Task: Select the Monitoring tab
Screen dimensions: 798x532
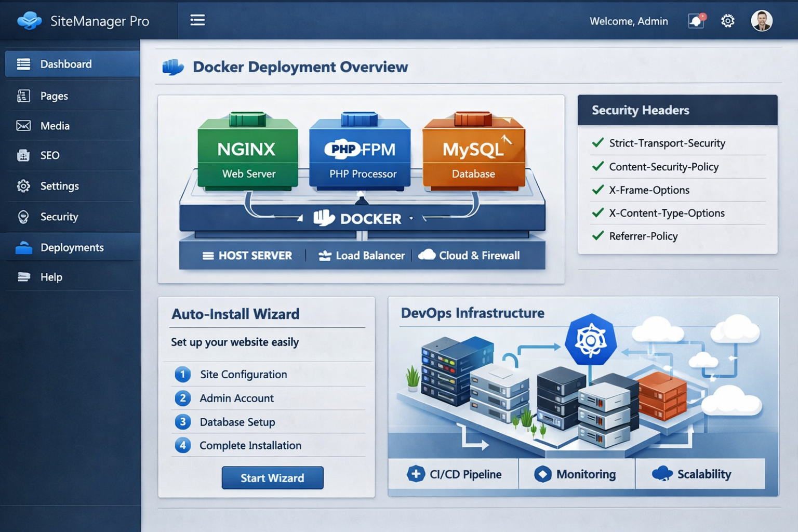Action: [576, 474]
